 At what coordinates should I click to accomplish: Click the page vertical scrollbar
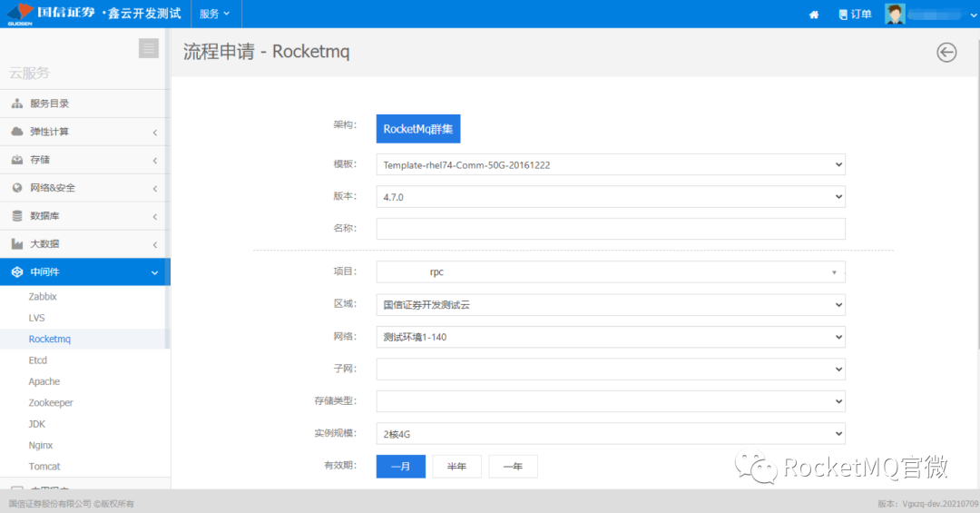(977, 194)
